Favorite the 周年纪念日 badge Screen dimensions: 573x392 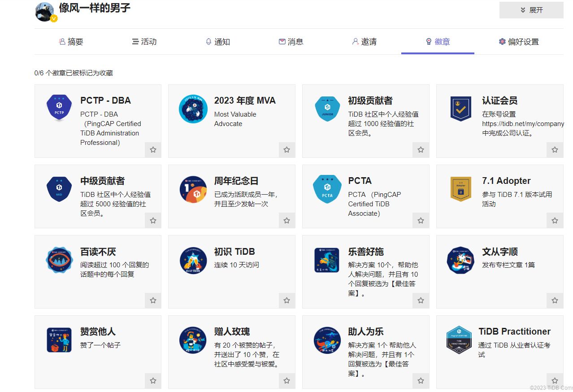287,221
